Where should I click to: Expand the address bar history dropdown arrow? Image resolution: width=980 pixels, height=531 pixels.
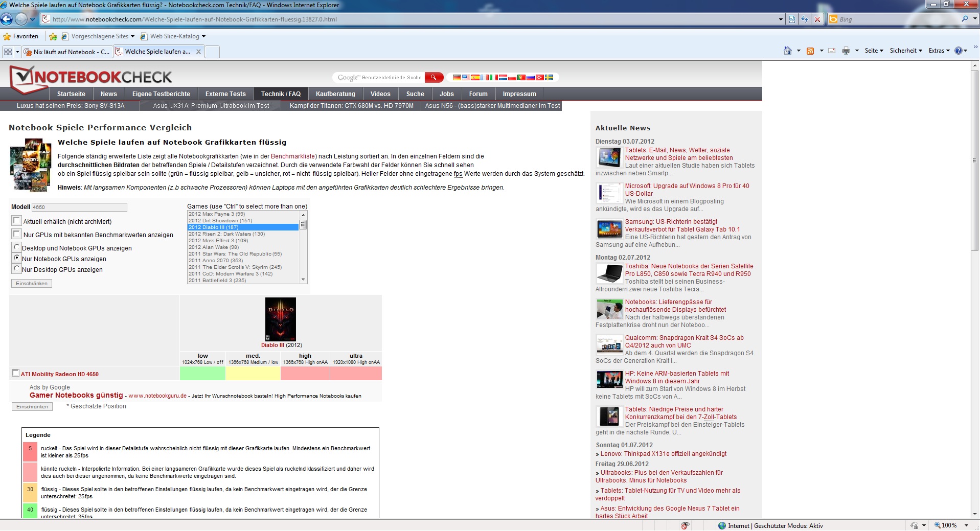[x=781, y=19]
